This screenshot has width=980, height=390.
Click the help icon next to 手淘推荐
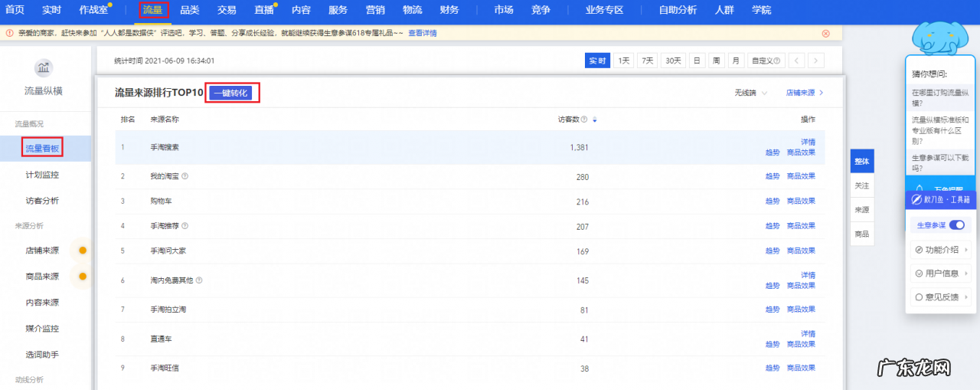(185, 226)
